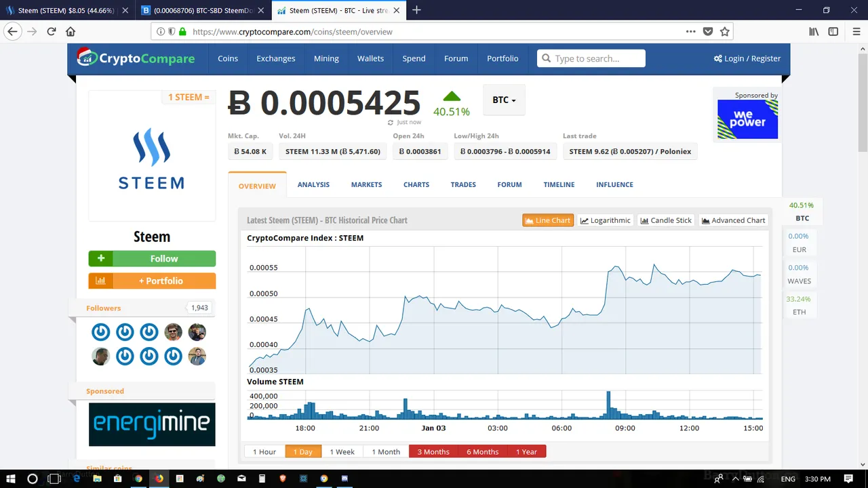Bookmark this page with star icon

pyautogui.click(x=724, y=31)
